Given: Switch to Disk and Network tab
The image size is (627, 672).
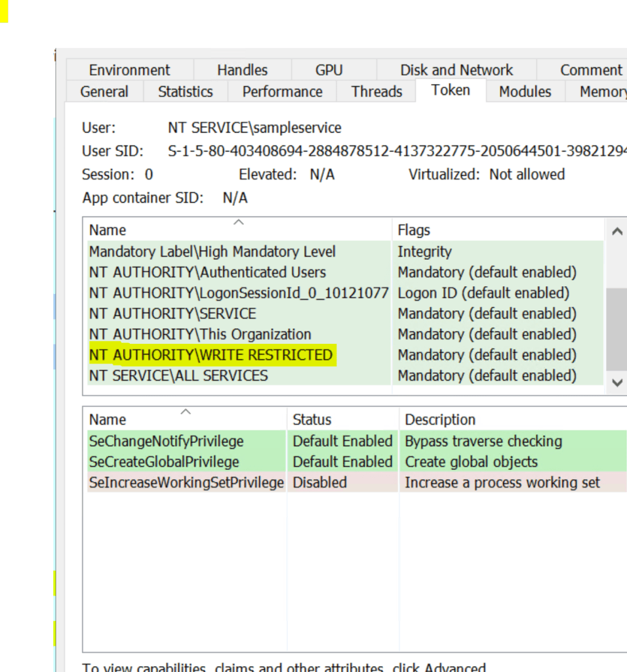Looking at the screenshot, I should click(456, 70).
